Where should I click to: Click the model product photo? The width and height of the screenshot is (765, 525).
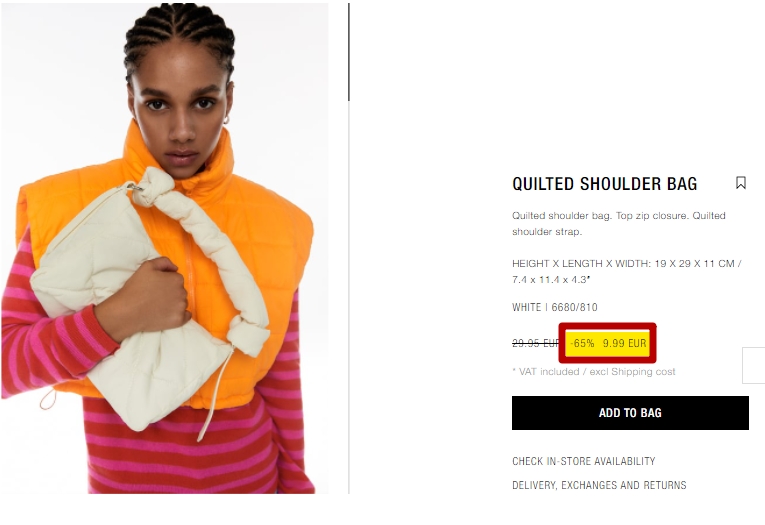[x=165, y=248]
